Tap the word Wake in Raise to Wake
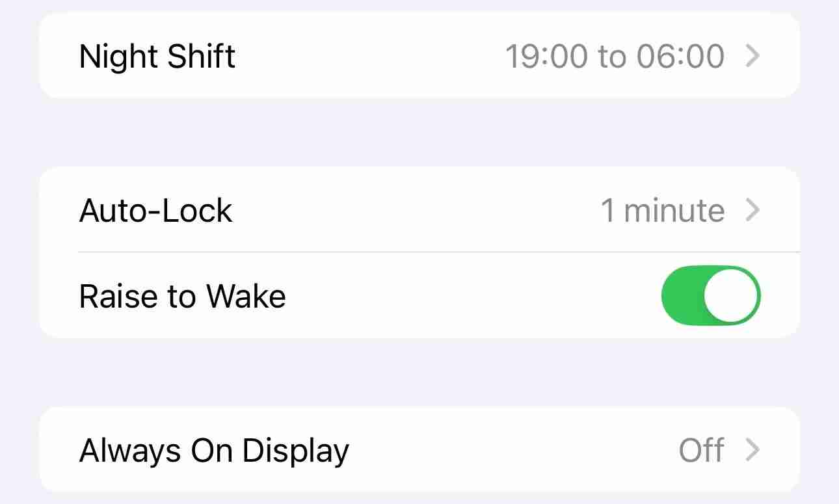The width and height of the screenshot is (839, 504). (246, 297)
